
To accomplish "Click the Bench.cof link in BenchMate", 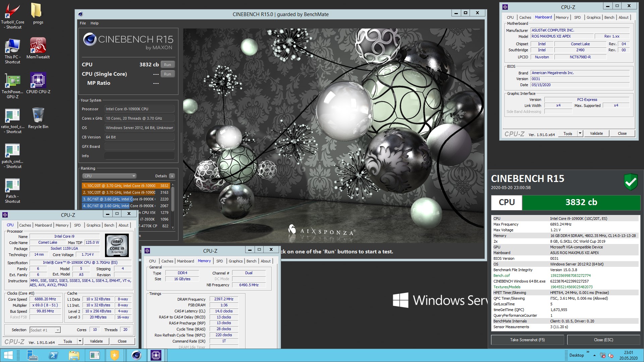I will tap(501, 276).
